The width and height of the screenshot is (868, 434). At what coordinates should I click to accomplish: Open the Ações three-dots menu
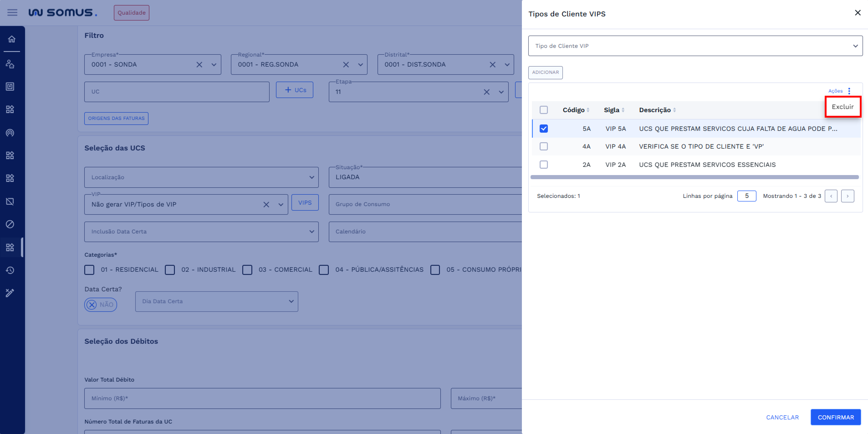(849, 91)
